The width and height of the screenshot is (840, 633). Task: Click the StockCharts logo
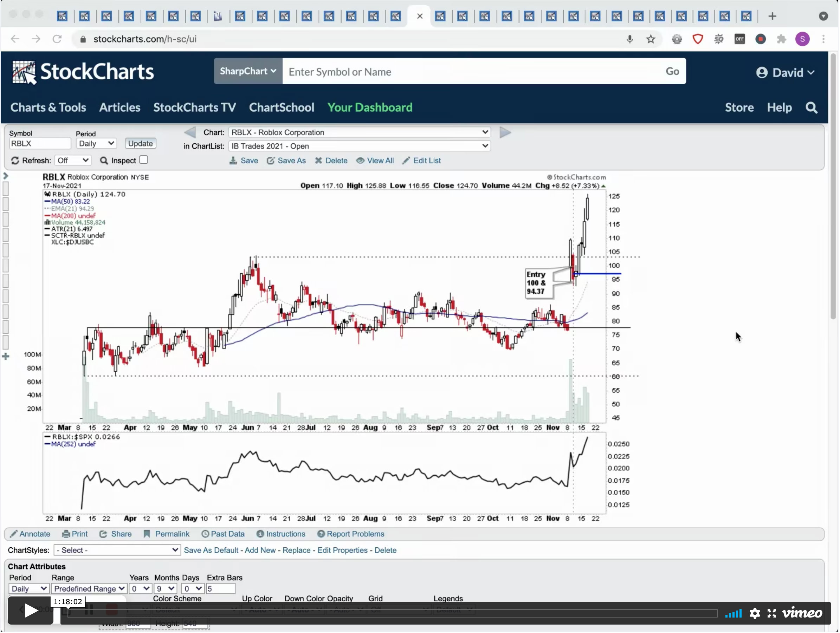[83, 72]
